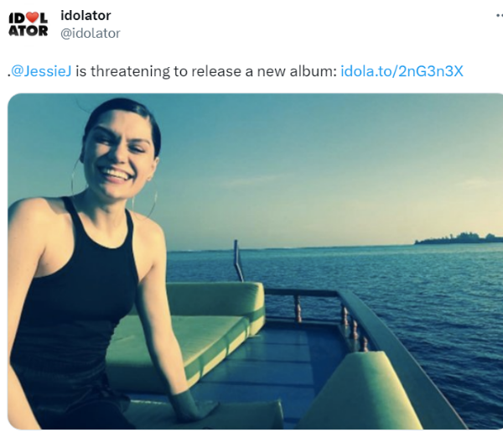Click the hoop earring in the photo

[x=154, y=204]
